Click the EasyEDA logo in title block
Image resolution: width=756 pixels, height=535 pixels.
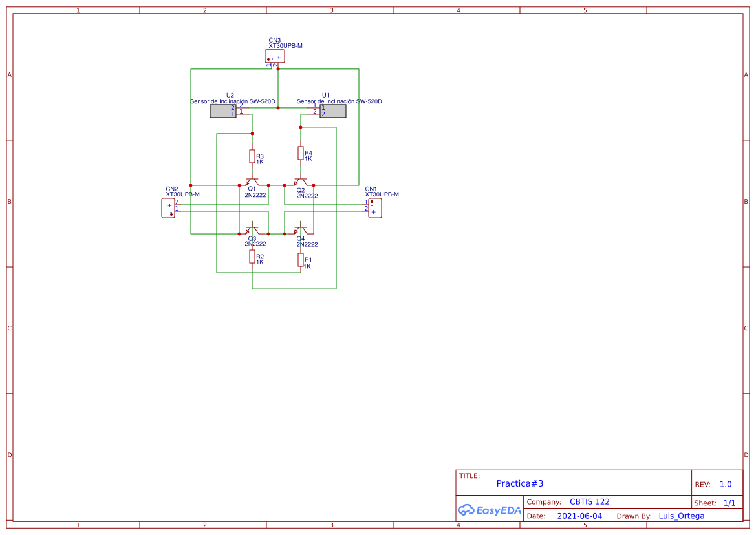490,510
